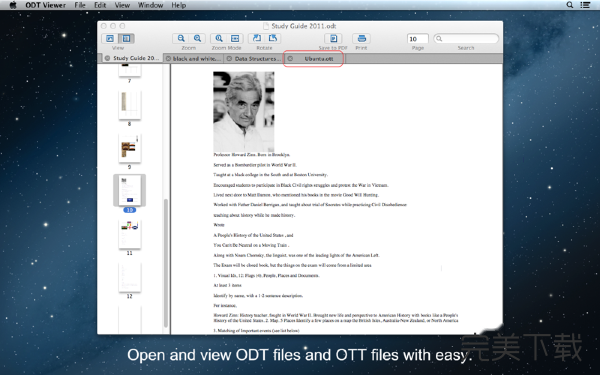Switch to the Data Structures tab

click(254, 59)
